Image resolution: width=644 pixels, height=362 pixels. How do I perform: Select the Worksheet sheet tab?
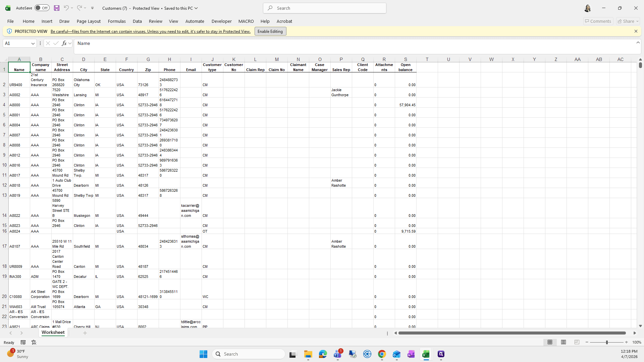(x=53, y=333)
